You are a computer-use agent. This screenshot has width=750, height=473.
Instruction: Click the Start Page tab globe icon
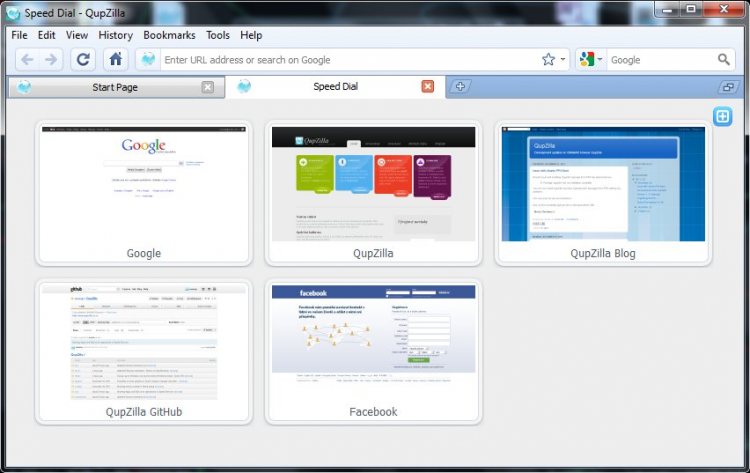click(x=24, y=87)
